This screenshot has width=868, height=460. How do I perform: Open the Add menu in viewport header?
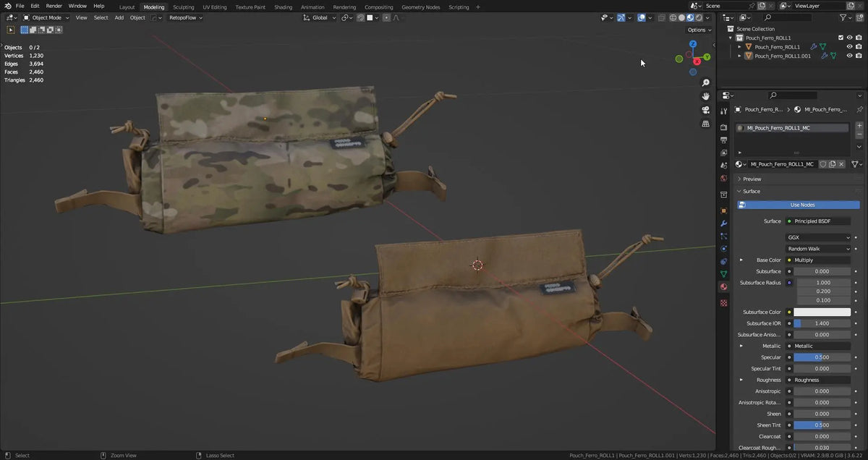click(x=119, y=17)
